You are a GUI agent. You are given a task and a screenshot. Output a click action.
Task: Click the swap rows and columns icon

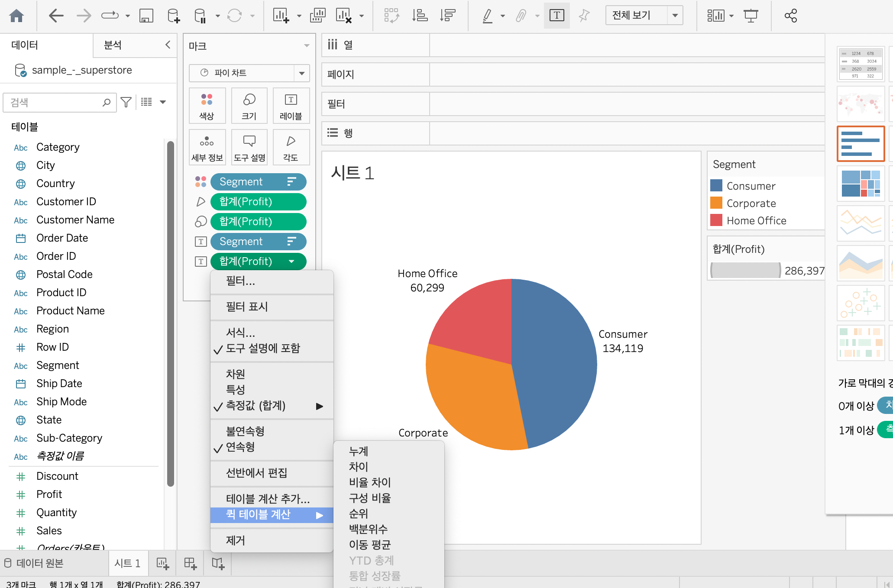coord(391,16)
